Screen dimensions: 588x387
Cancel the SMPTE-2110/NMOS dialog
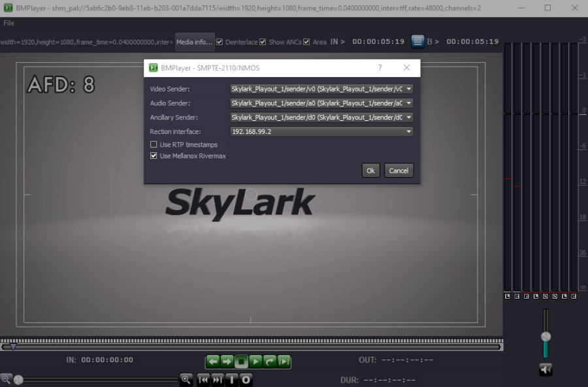click(x=399, y=171)
